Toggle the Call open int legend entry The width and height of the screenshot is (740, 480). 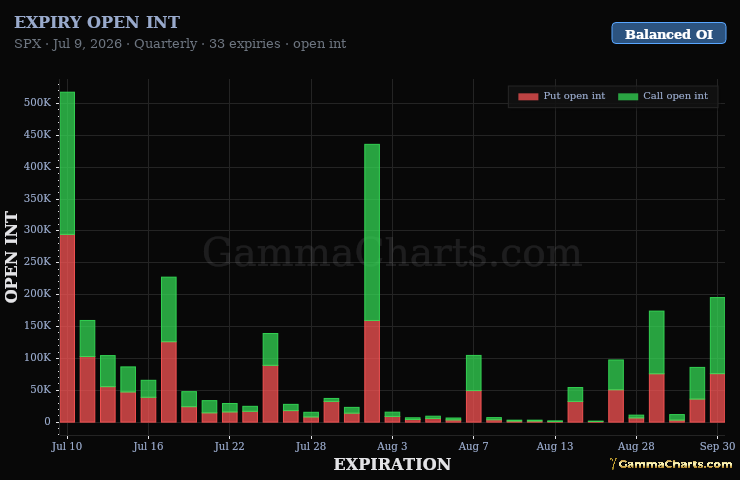[x=663, y=96]
